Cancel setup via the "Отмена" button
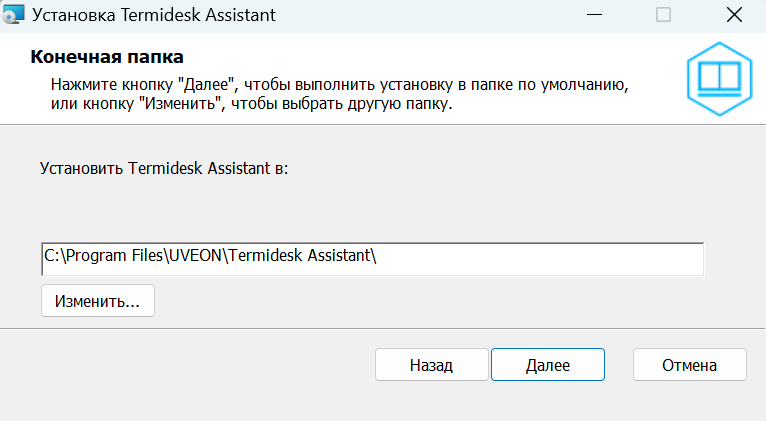 pos(689,365)
